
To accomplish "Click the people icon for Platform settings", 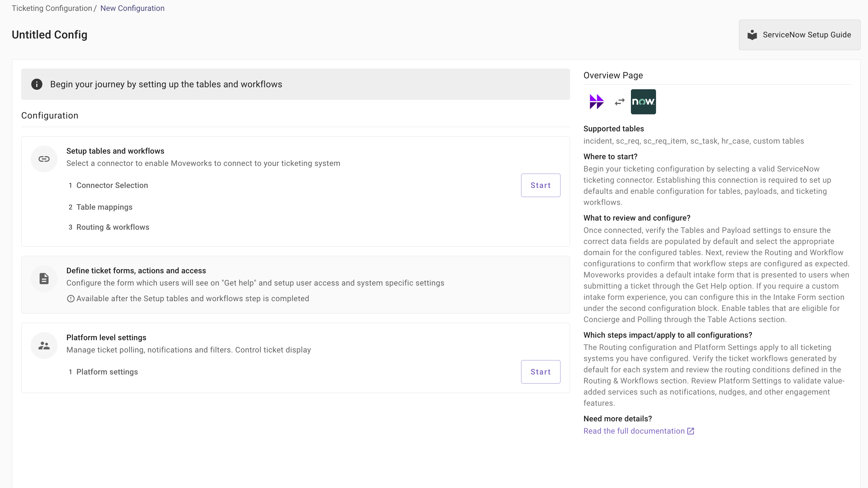I will coord(44,346).
